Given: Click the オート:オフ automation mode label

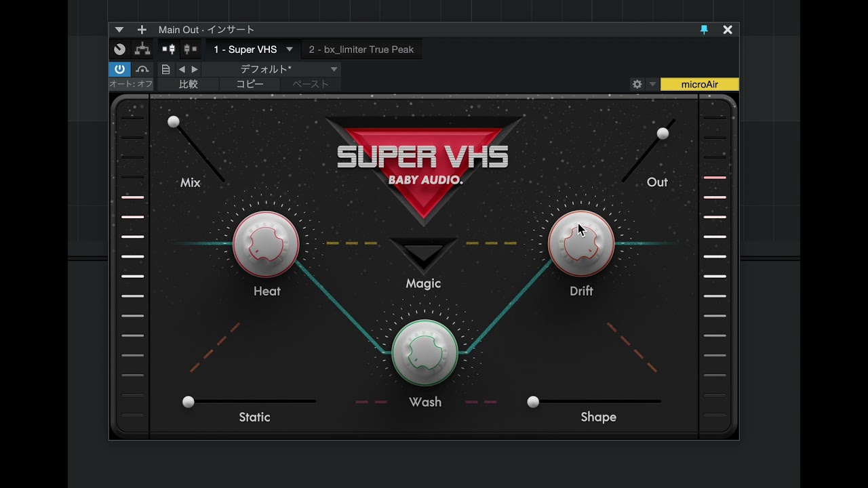Looking at the screenshot, I should [132, 84].
